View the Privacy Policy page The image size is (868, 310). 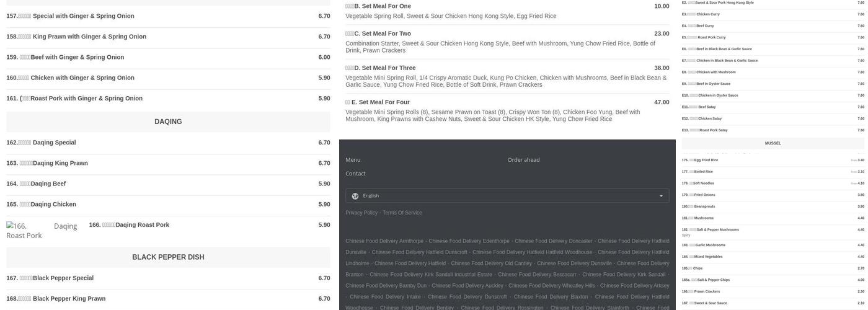[x=361, y=213]
